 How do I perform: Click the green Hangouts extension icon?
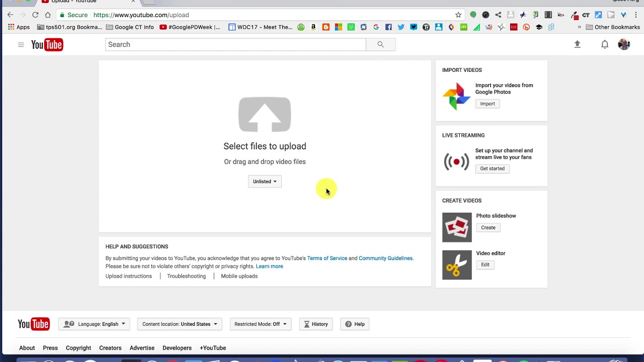(x=473, y=15)
